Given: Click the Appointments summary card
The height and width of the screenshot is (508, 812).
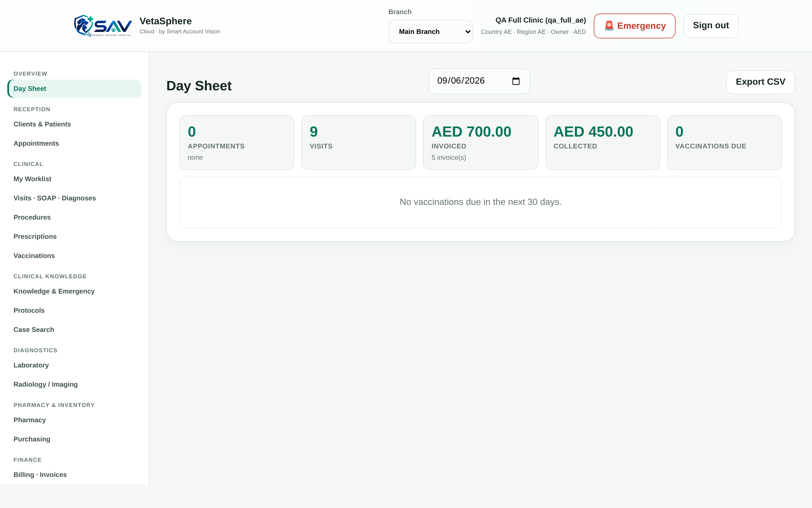Looking at the screenshot, I should pos(237,143).
